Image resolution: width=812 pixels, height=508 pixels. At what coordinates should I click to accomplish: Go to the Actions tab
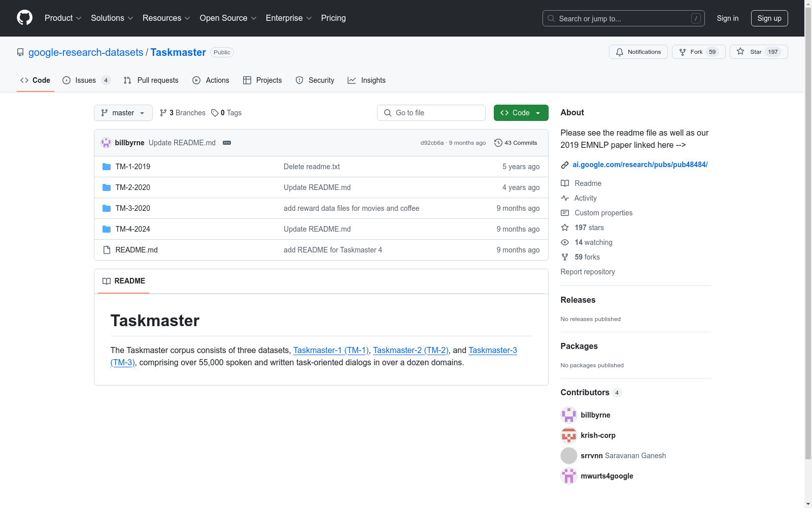pos(211,80)
